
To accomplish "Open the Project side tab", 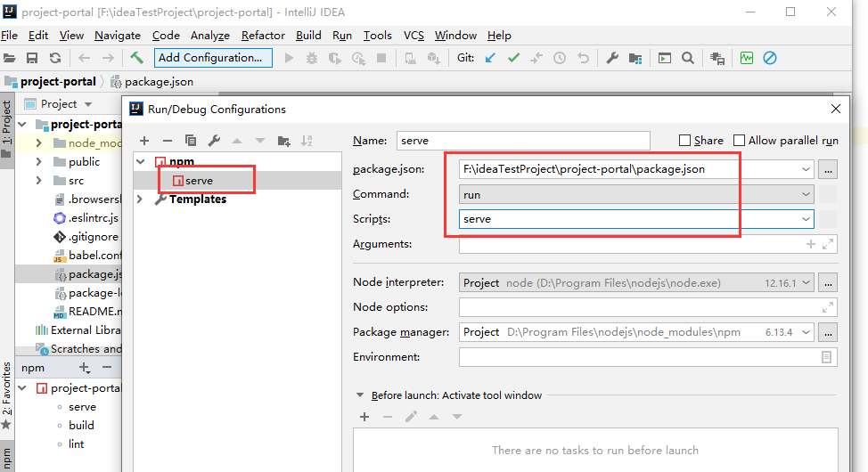I will coord(6,128).
